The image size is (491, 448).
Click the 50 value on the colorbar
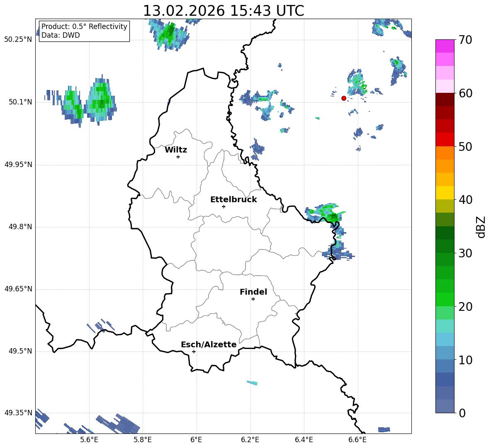click(465, 147)
